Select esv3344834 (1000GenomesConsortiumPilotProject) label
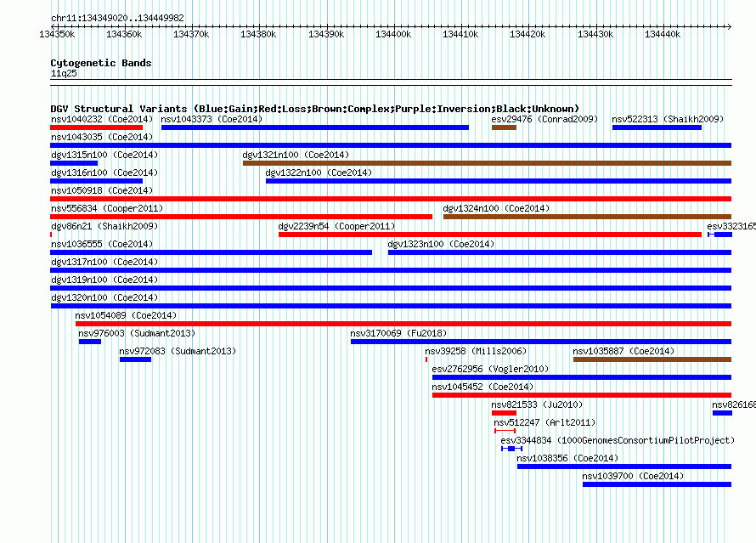 coord(618,440)
